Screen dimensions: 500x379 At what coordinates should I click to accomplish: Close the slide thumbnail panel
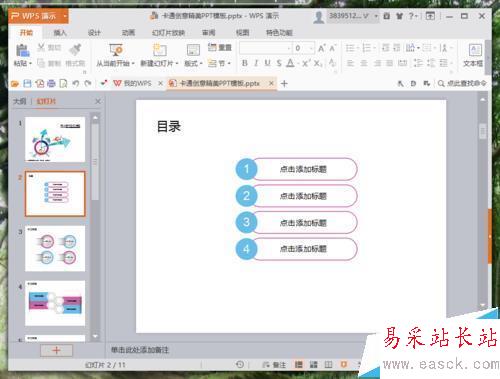[x=98, y=101]
